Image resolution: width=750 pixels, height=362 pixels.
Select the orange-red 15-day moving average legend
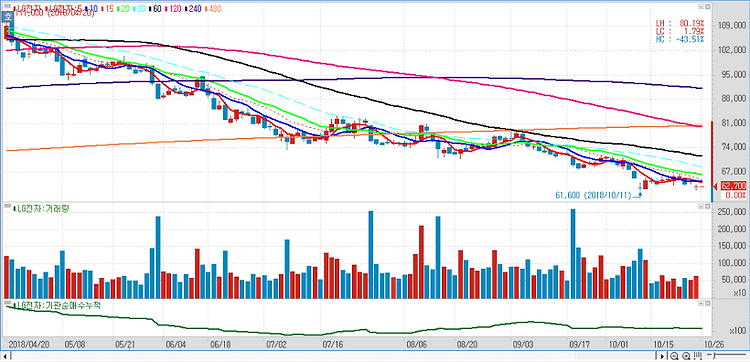point(108,9)
